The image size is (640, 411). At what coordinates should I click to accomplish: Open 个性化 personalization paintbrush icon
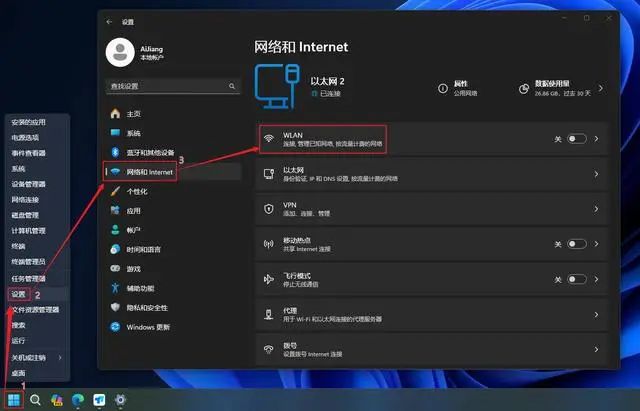116,191
